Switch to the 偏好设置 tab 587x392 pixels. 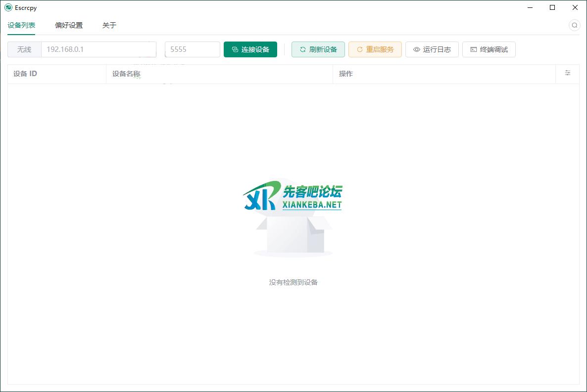pyautogui.click(x=68, y=25)
